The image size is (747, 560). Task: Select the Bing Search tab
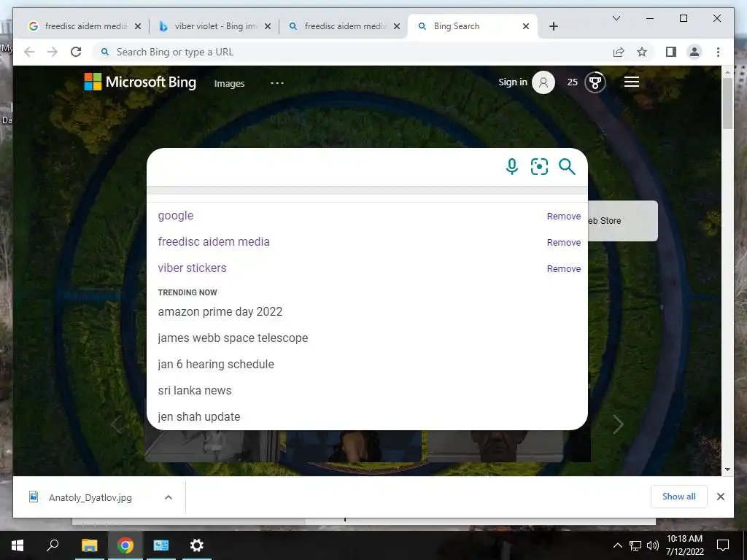coord(473,26)
